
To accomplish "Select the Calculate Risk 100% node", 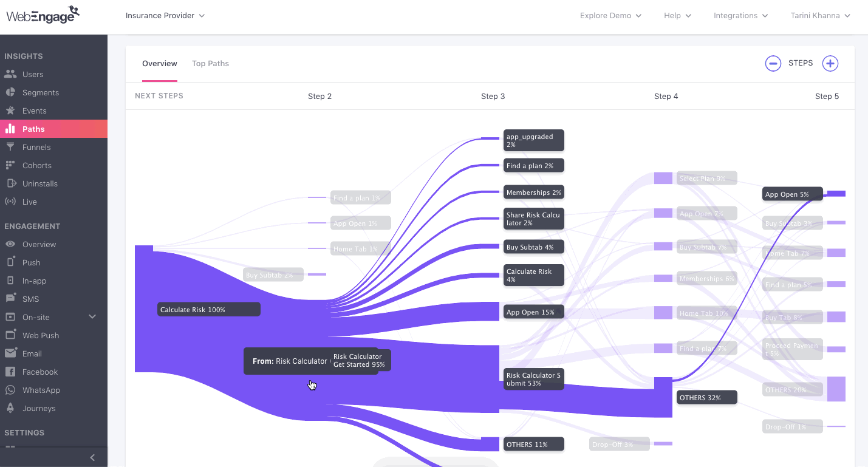I will pyautogui.click(x=208, y=310).
